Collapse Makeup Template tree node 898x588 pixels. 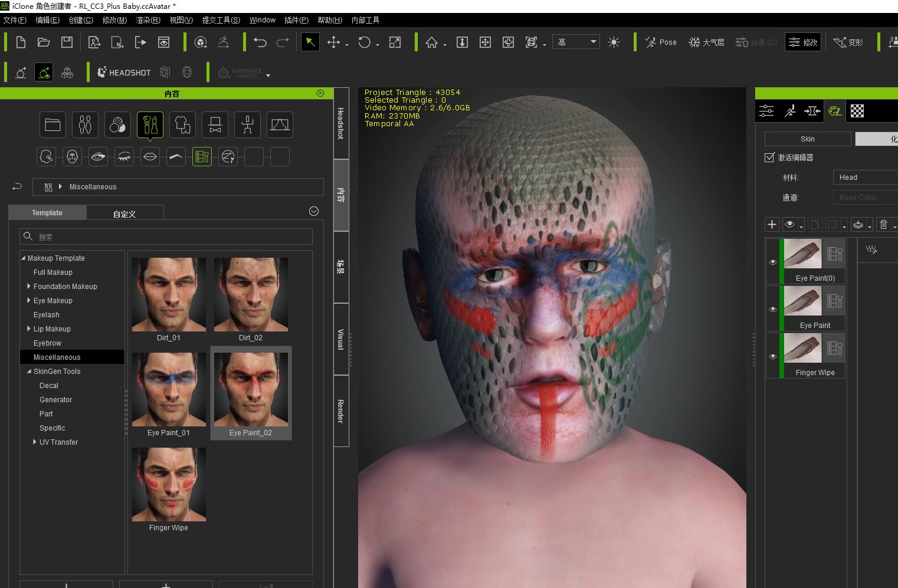pyautogui.click(x=23, y=258)
